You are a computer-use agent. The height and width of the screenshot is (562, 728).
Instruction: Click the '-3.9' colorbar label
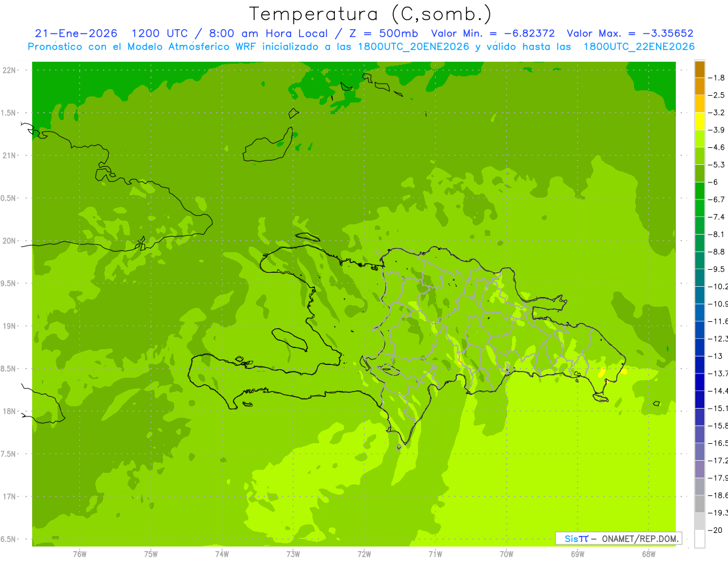(716, 130)
